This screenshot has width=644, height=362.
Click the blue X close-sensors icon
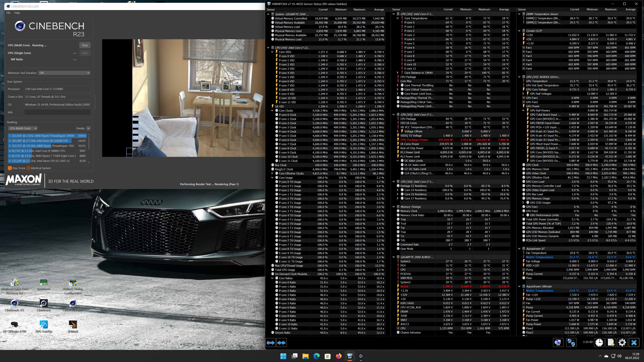pos(634,343)
